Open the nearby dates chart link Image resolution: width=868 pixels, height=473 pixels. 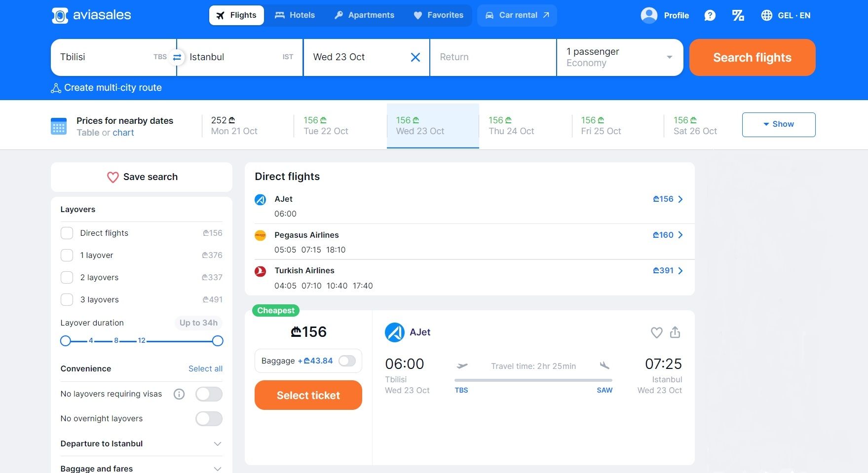(123, 133)
